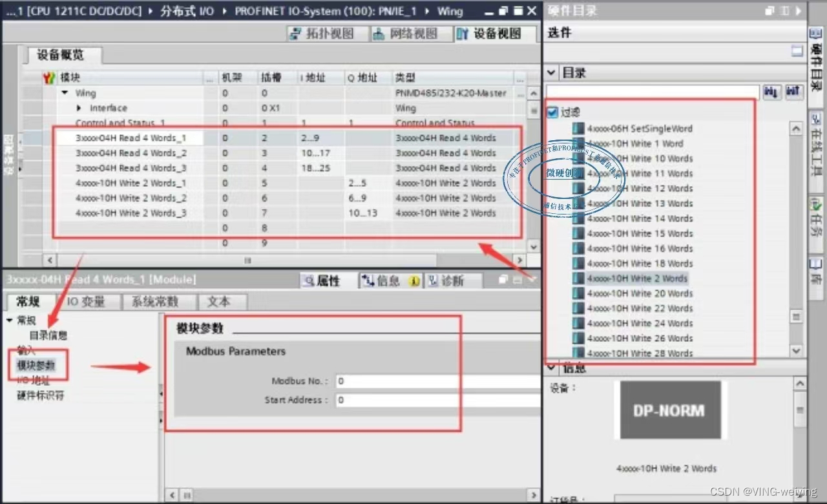The width and height of the screenshot is (827, 504).
Task: Select 4xxxx-10H Write 2 Words in catalog
Action: coord(637,278)
